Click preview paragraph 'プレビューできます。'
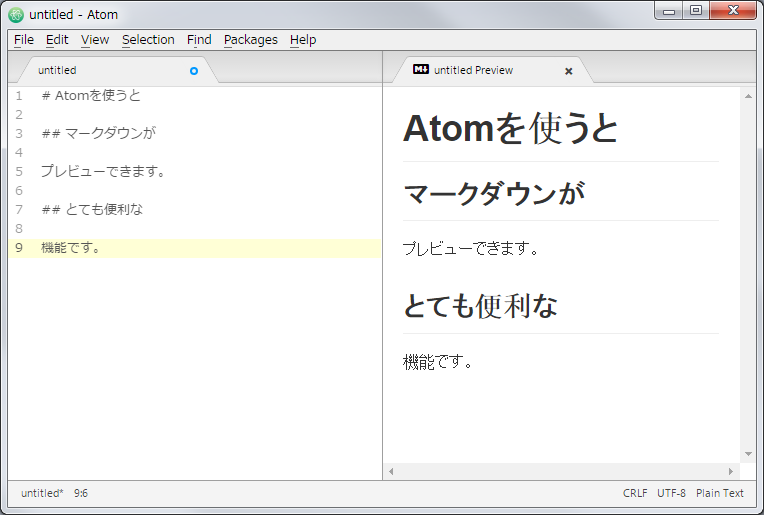Screen dimensions: 764x515 click(471, 248)
